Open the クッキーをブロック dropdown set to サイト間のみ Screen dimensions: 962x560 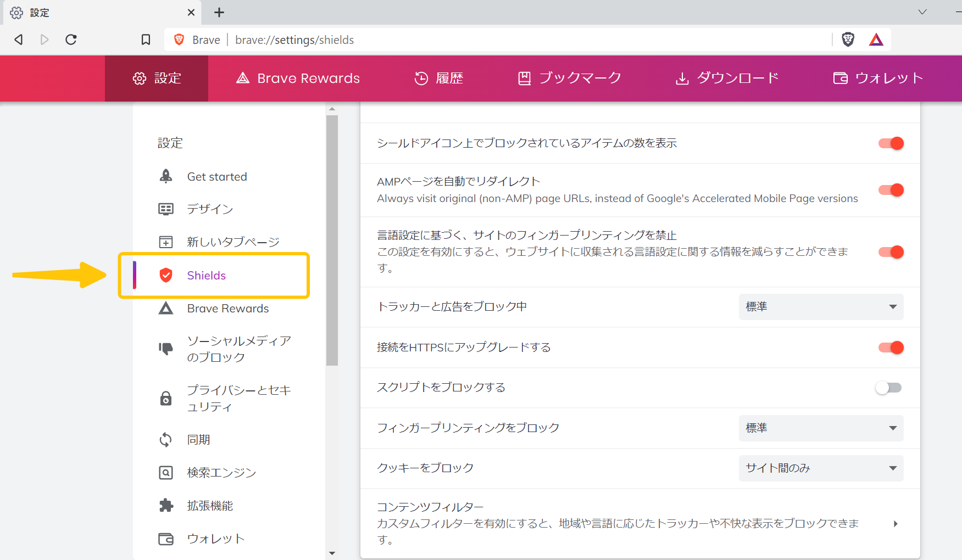pyautogui.click(x=821, y=468)
